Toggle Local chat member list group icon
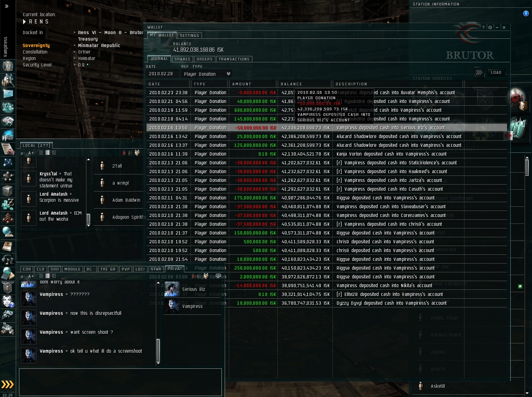The height and width of the screenshot is (397, 532). pyautogui.click(x=137, y=153)
